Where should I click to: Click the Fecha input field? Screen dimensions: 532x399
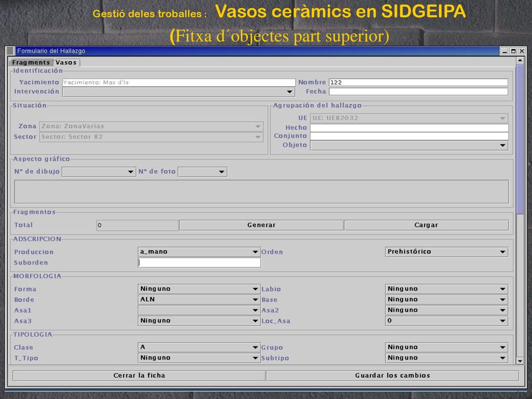[418, 91]
